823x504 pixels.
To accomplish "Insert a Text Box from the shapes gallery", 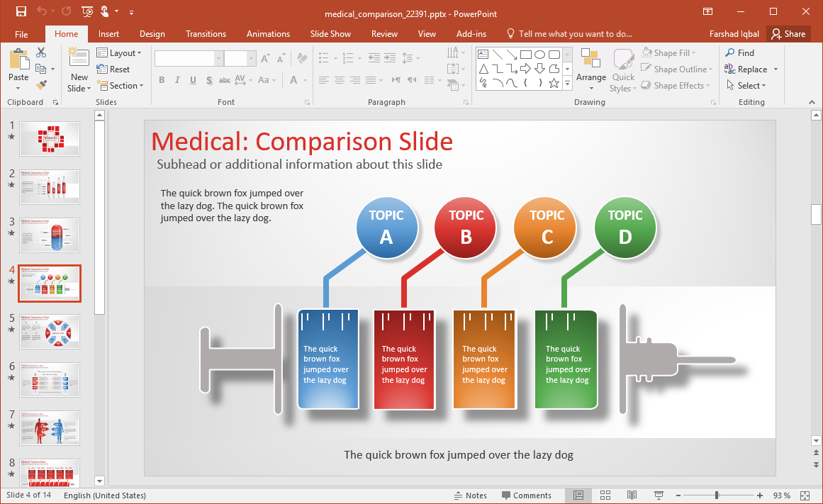I will pyautogui.click(x=483, y=54).
